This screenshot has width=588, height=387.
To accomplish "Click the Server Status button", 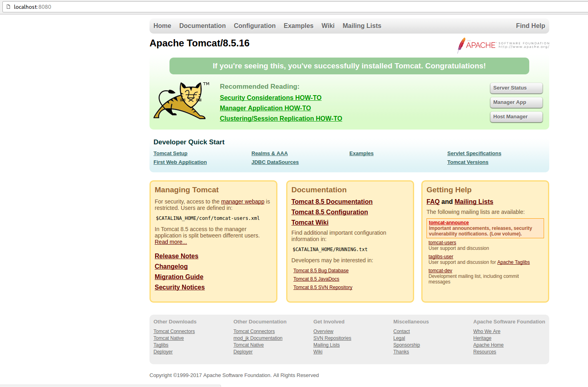I will 516,88.
